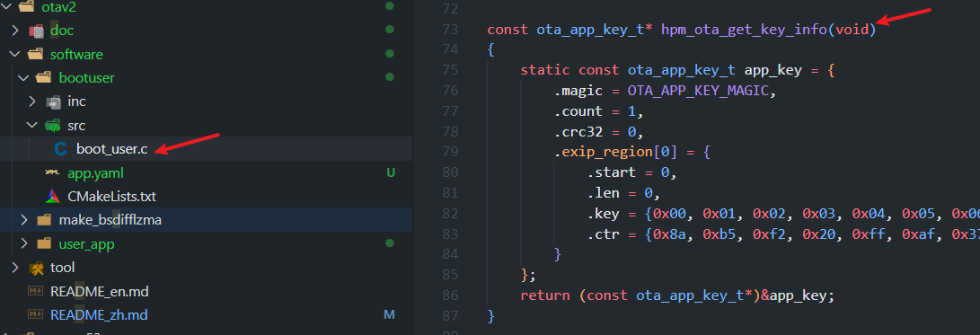The width and height of the screenshot is (980, 335).
Task: Expand the tool folder chevron
Action: tap(15, 268)
